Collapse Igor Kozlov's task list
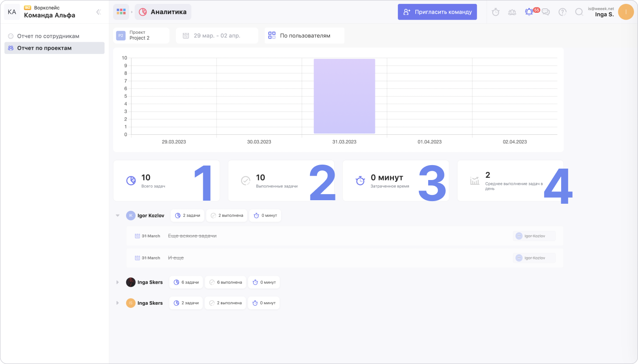 [x=118, y=216]
